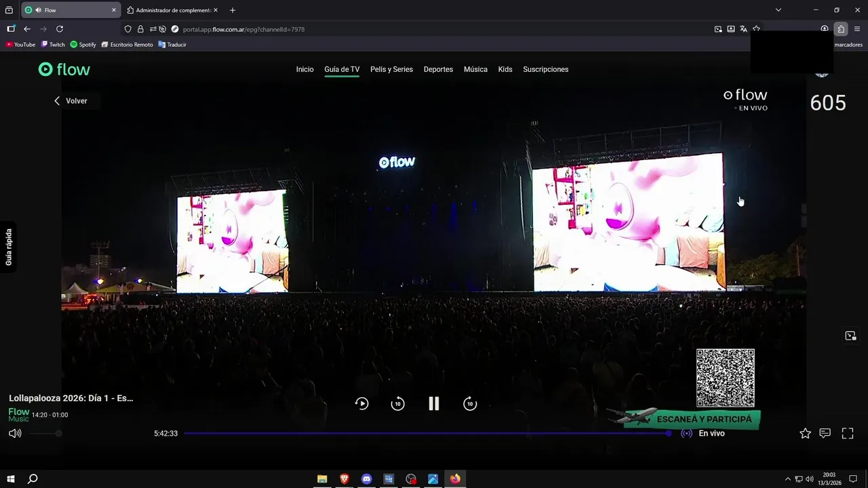The height and width of the screenshot is (488, 868).
Task: Restart the program from beginning
Action: 362,404
